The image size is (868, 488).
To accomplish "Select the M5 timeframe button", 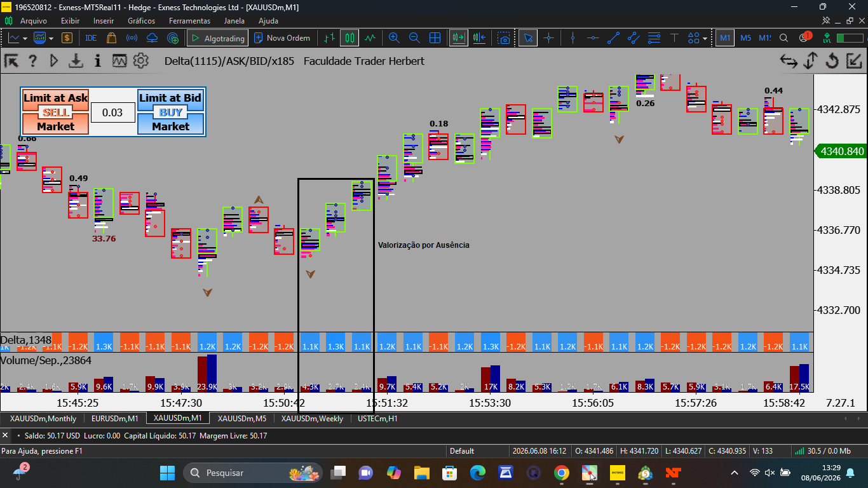I will 745,38.
